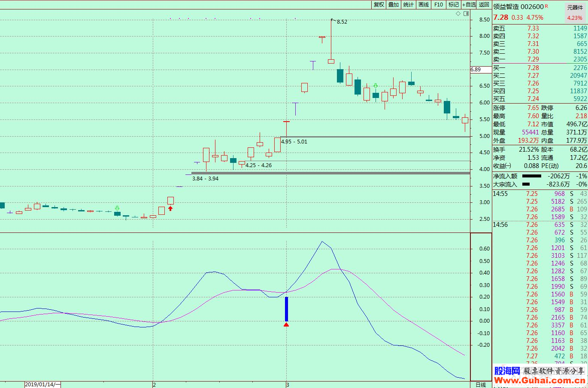The width and height of the screenshot is (588, 388).
Task: Open the 叠加 overlay option
Action: point(394,4)
